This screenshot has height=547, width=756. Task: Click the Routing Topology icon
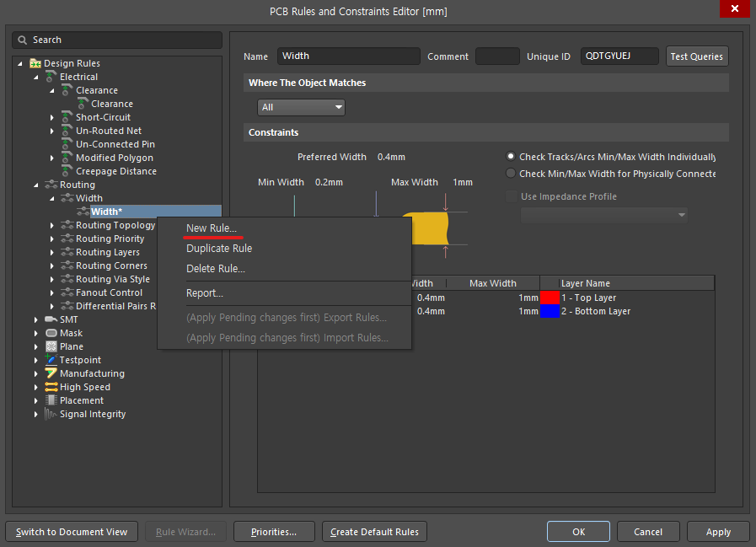pos(67,225)
